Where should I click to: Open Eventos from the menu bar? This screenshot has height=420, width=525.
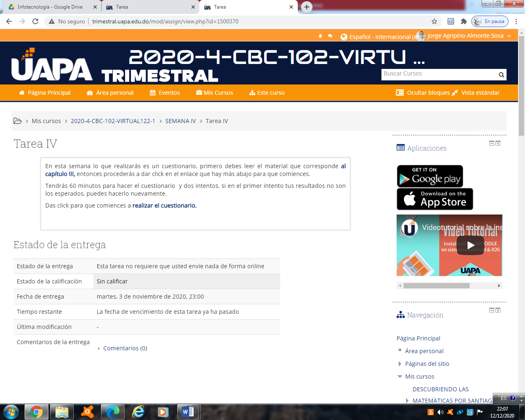click(x=165, y=93)
